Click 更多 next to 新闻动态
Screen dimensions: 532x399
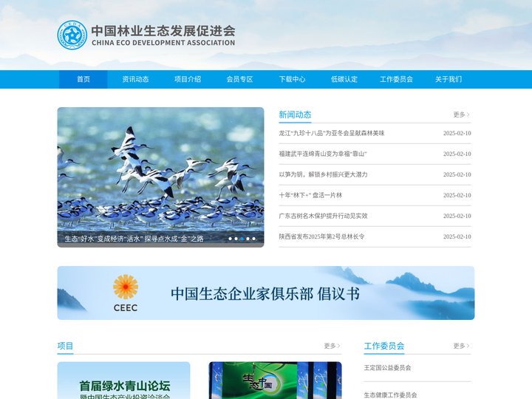[461, 115]
